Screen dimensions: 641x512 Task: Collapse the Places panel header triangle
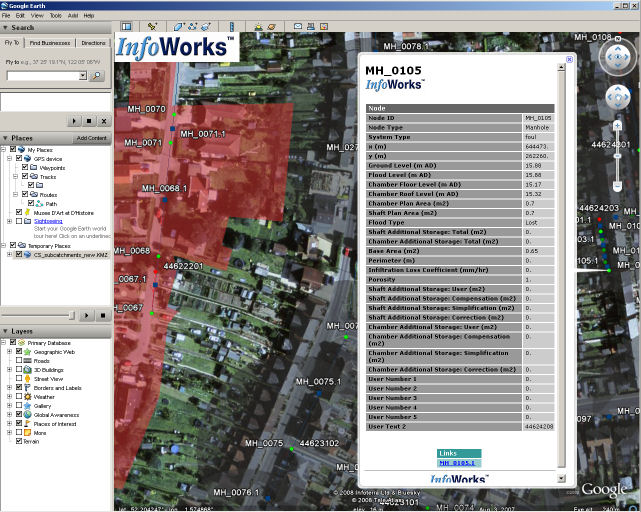tap(5, 138)
